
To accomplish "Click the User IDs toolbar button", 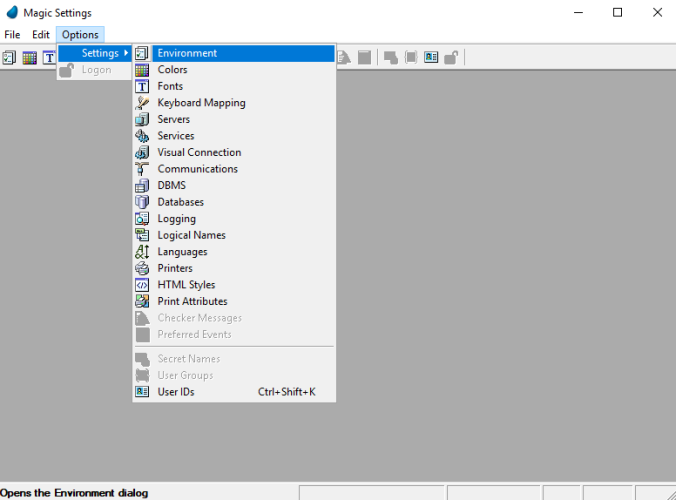I will coord(431,57).
